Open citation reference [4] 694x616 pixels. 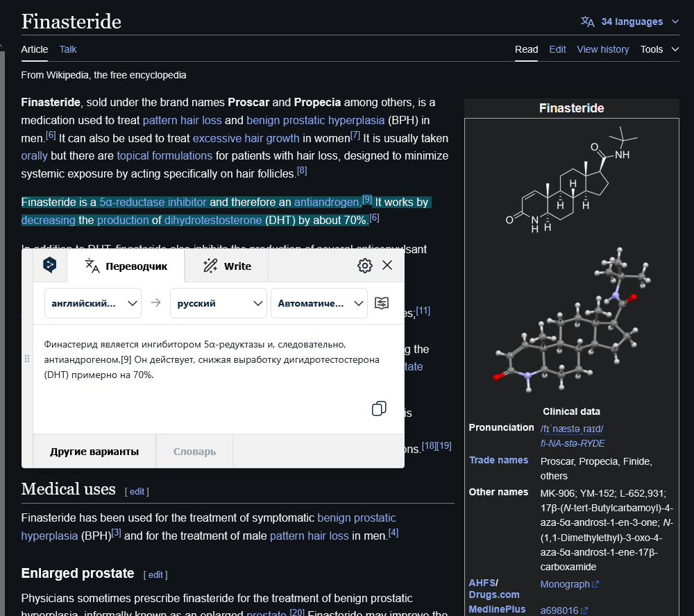click(x=393, y=533)
